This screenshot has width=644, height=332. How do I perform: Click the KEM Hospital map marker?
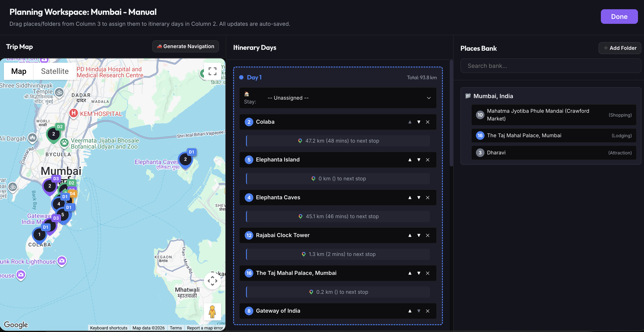point(73,113)
